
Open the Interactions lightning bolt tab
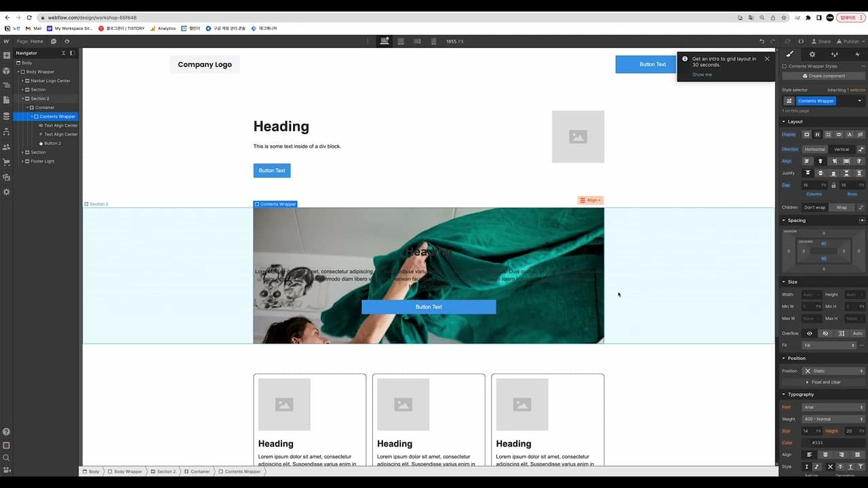(x=857, y=54)
